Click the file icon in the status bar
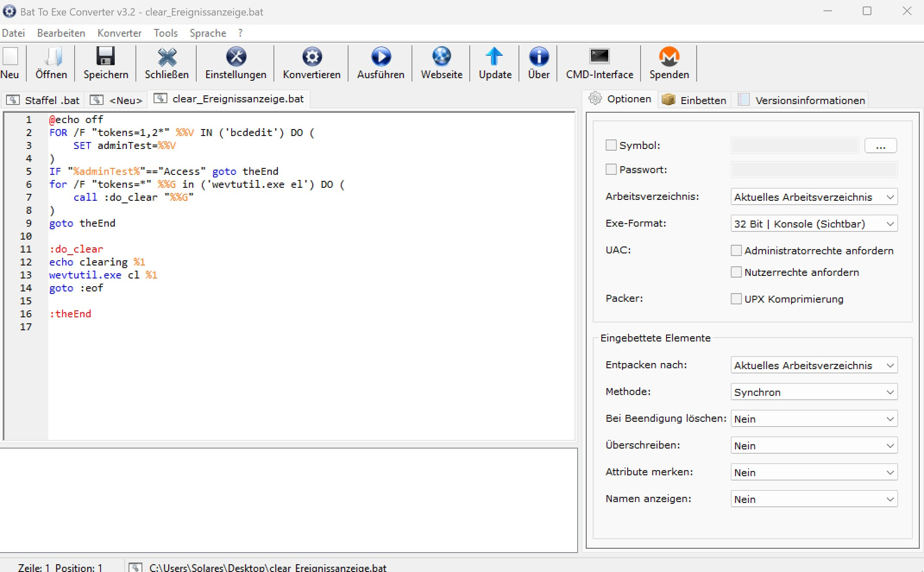 point(135,567)
